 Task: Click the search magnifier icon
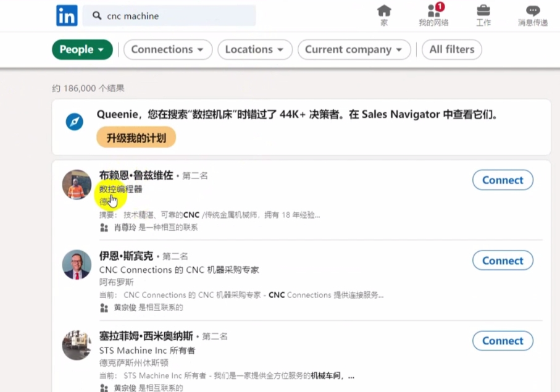point(97,15)
